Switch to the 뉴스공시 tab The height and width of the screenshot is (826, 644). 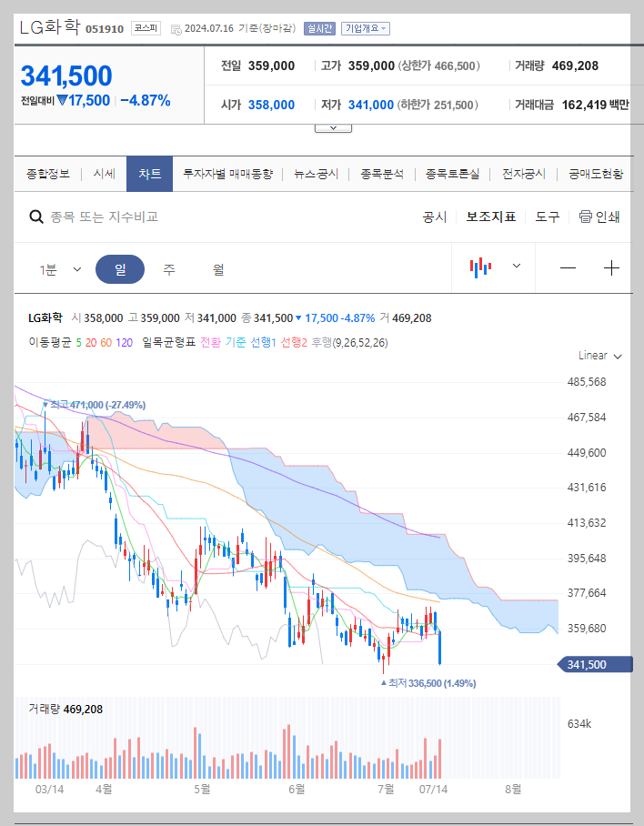(x=314, y=173)
